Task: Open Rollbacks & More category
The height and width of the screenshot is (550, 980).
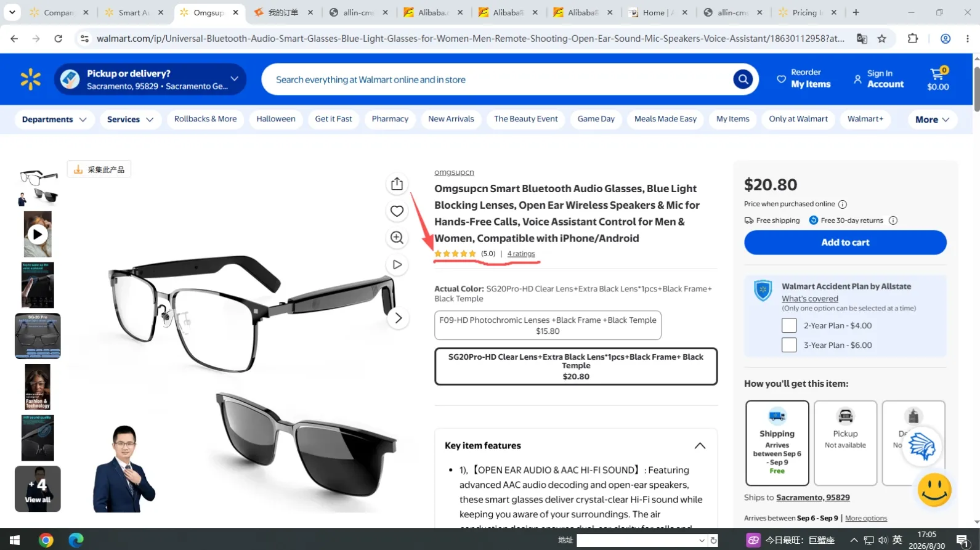Action: (205, 119)
